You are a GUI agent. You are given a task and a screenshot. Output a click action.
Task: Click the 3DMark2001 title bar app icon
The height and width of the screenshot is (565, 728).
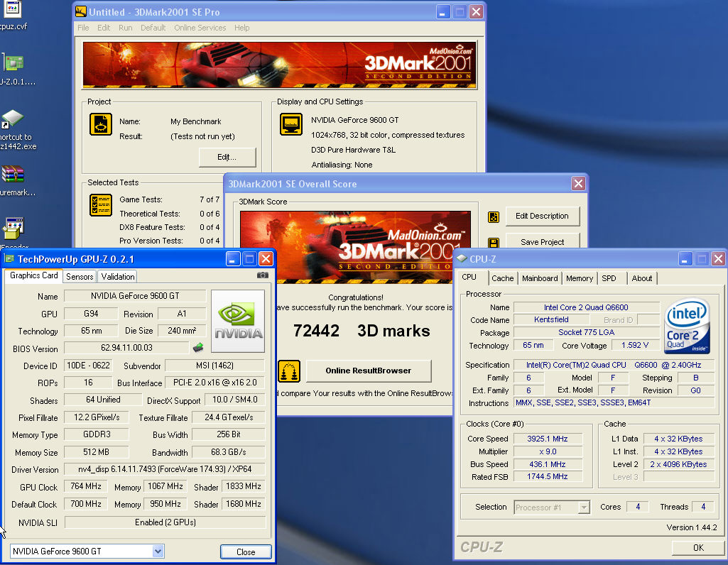[x=81, y=11]
